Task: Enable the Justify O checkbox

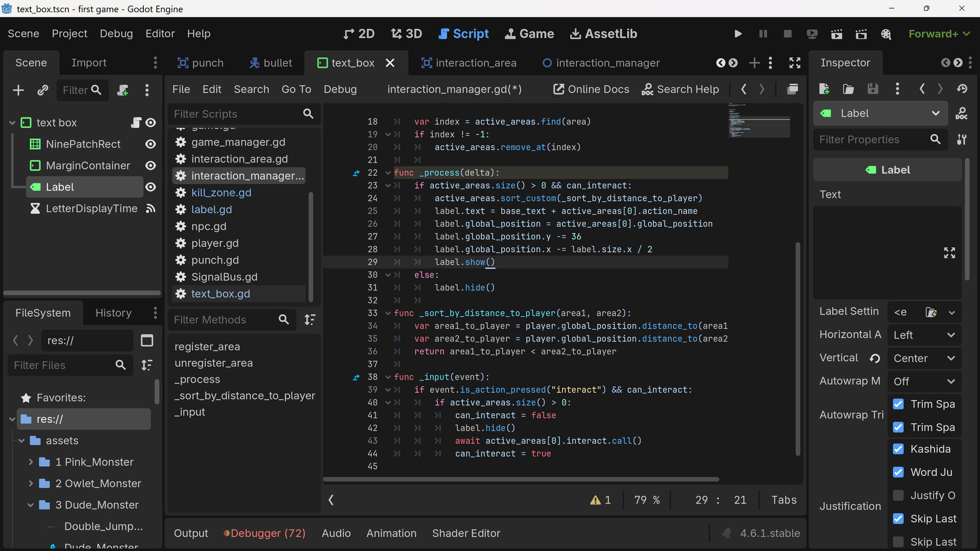Action: pyautogui.click(x=898, y=495)
